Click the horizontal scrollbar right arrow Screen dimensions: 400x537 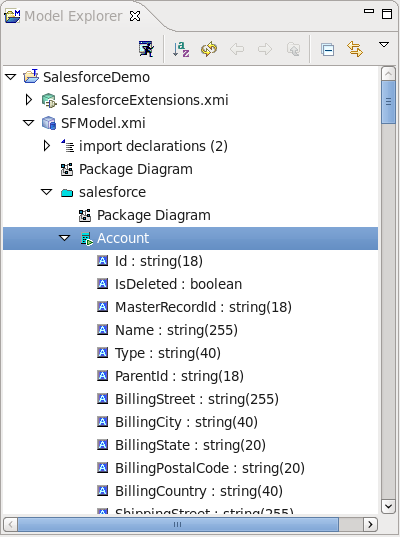(x=370, y=524)
